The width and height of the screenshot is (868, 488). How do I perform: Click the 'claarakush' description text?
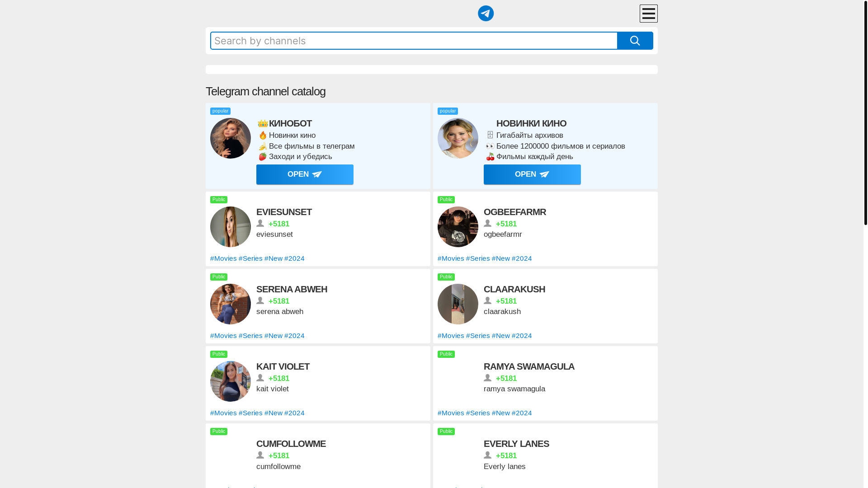pos(502,312)
